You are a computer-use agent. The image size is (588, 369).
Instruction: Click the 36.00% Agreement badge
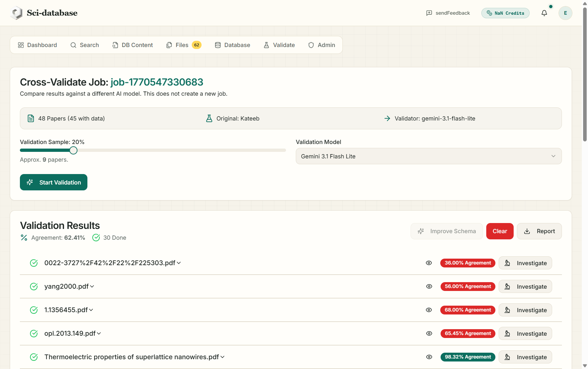(468, 263)
